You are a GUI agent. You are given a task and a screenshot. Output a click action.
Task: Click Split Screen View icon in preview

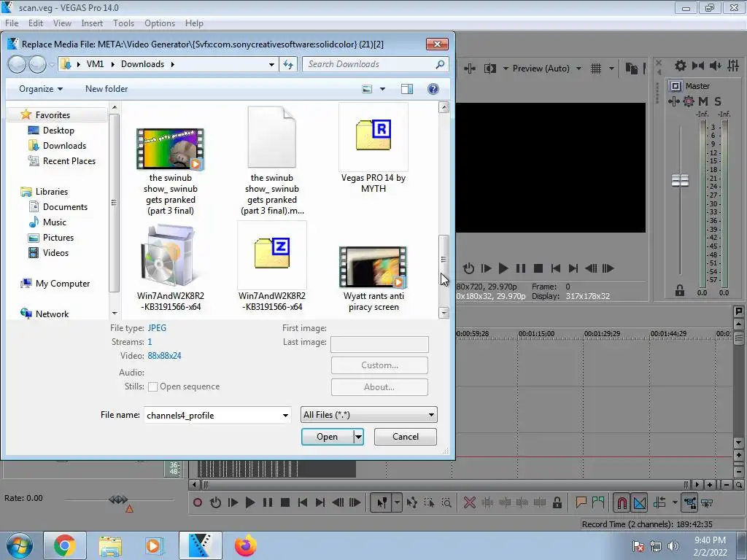pos(490,69)
